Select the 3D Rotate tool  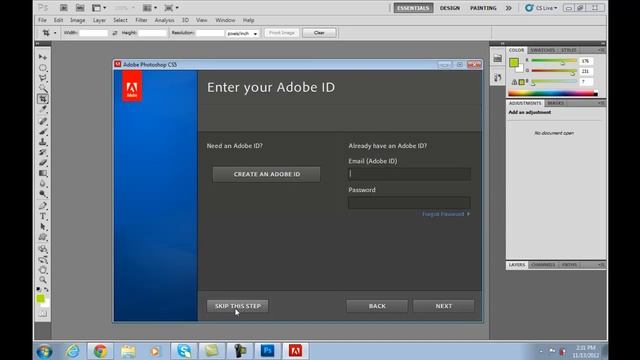42,249
